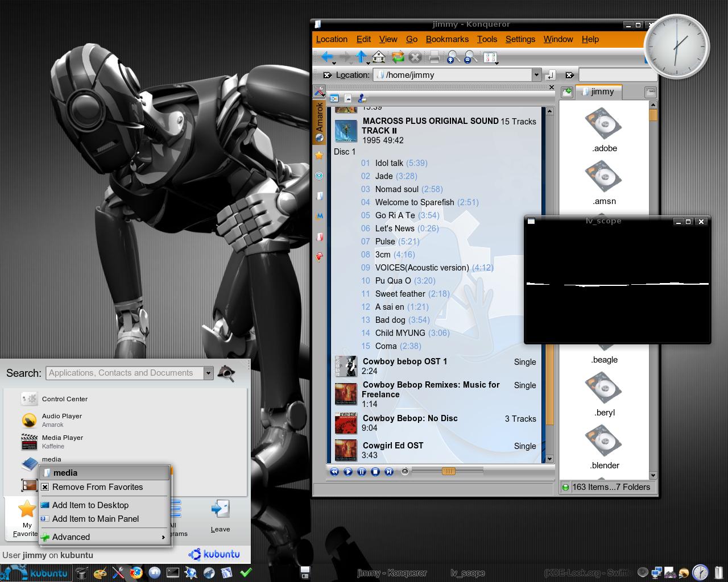This screenshot has width=728, height=582.
Task: Click the /home/jimmy location field
Action: (x=452, y=75)
